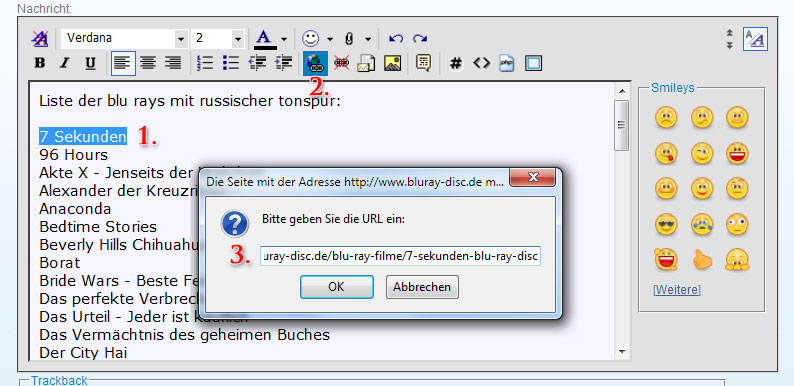The image size is (794, 386).
Task: Insert a numbered list
Action: pyautogui.click(x=205, y=63)
